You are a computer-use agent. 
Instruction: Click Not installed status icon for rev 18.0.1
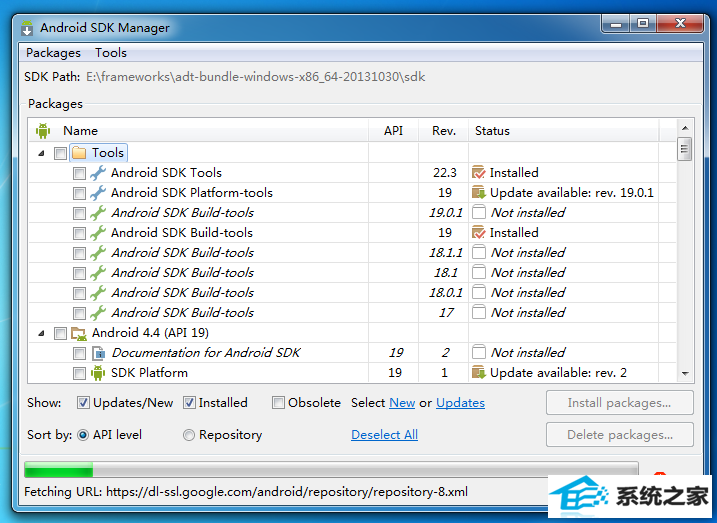(478, 293)
